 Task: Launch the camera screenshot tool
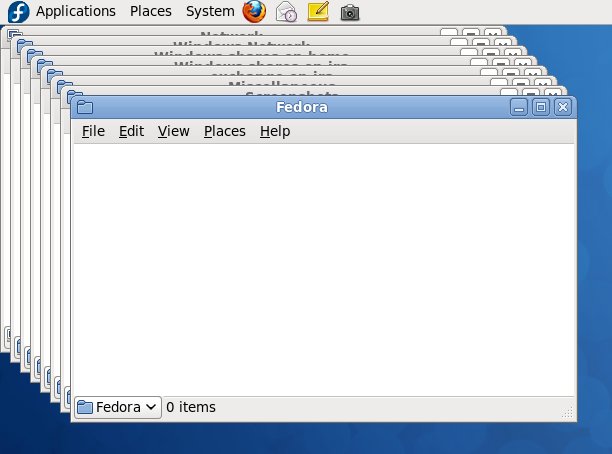[x=350, y=12]
